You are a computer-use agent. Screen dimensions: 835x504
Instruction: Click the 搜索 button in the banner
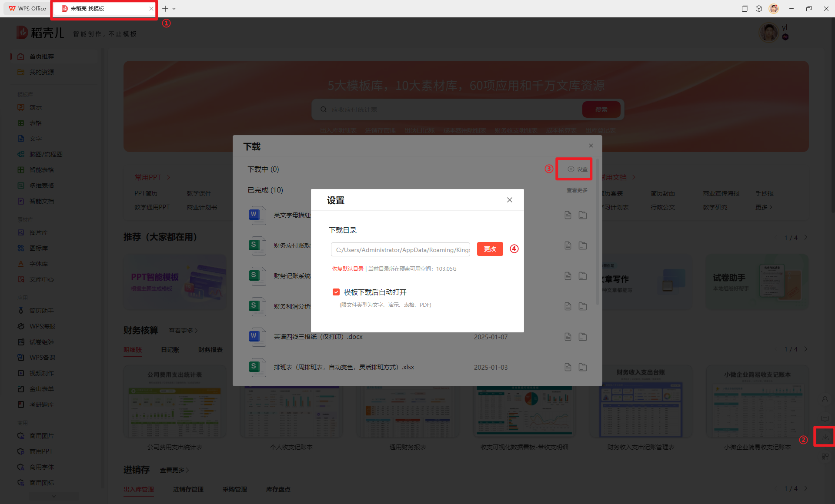point(601,109)
